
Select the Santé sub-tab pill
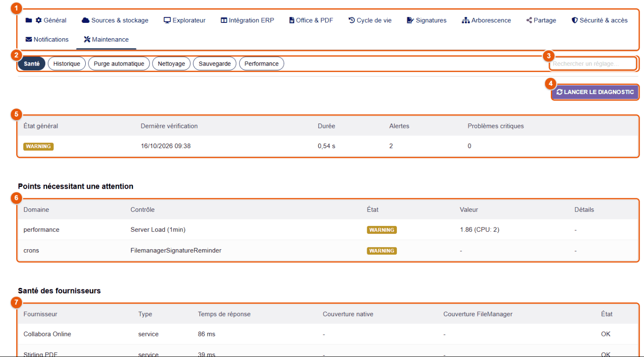point(32,64)
